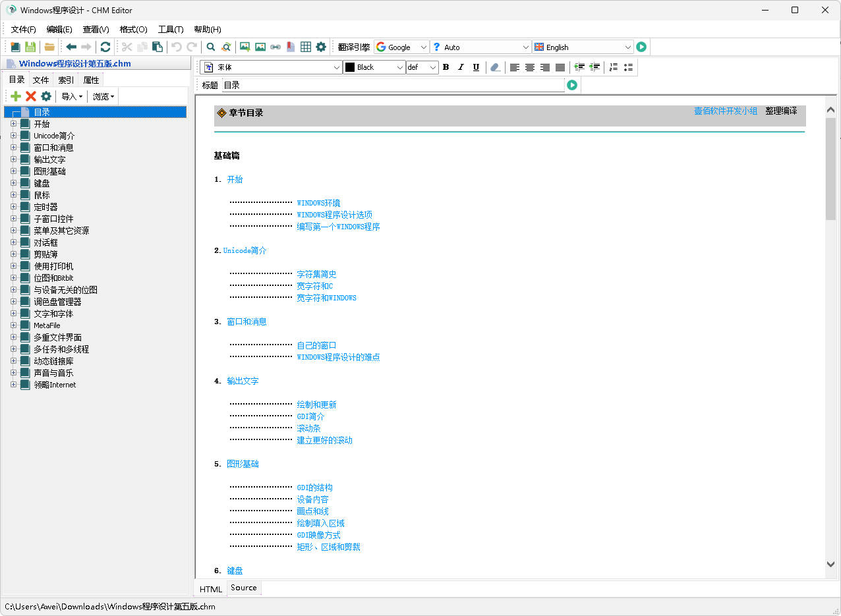Open the Black text color picker
Image resolution: width=841 pixels, height=616 pixels.
[x=374, y=67]
